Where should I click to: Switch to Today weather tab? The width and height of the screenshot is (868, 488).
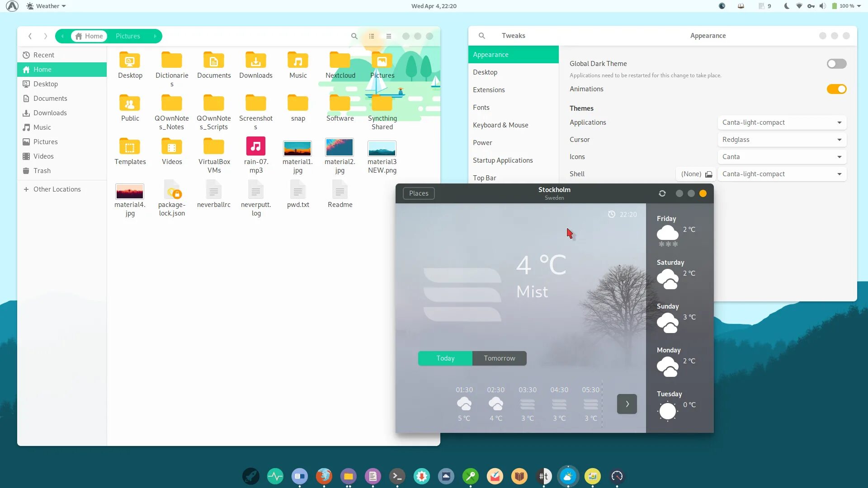pyautogui.click(x=445, y=358)
